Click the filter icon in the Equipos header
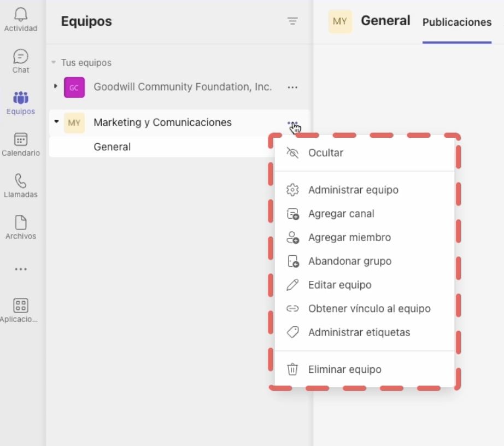The width and height of the screenshot is (504, 446). click(x=293, y=21)
